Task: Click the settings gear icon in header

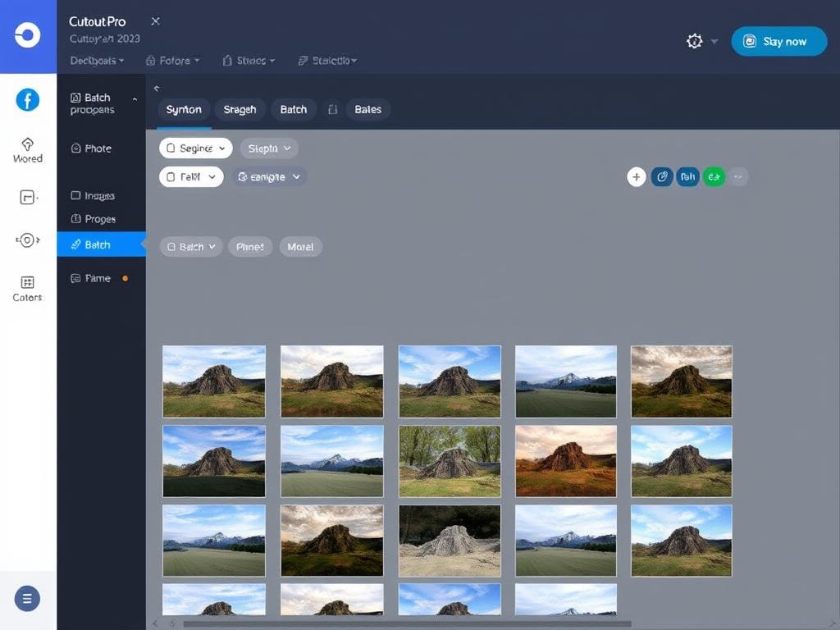Action: [x=695, y=41]
